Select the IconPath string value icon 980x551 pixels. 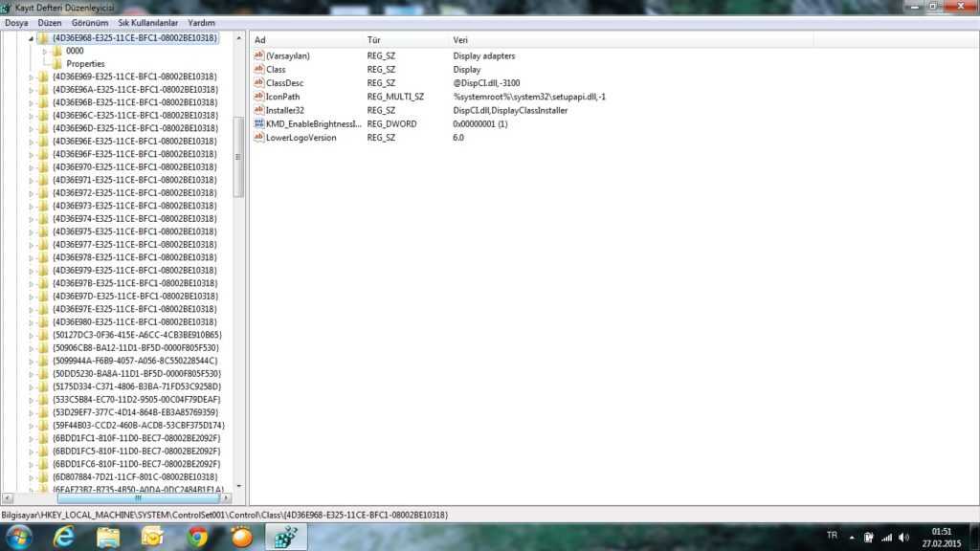(258, 97)
